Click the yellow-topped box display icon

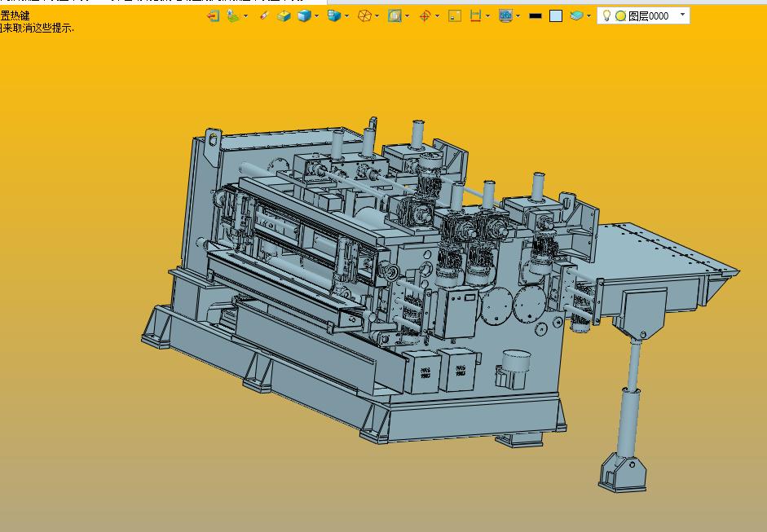pos(284,16)
